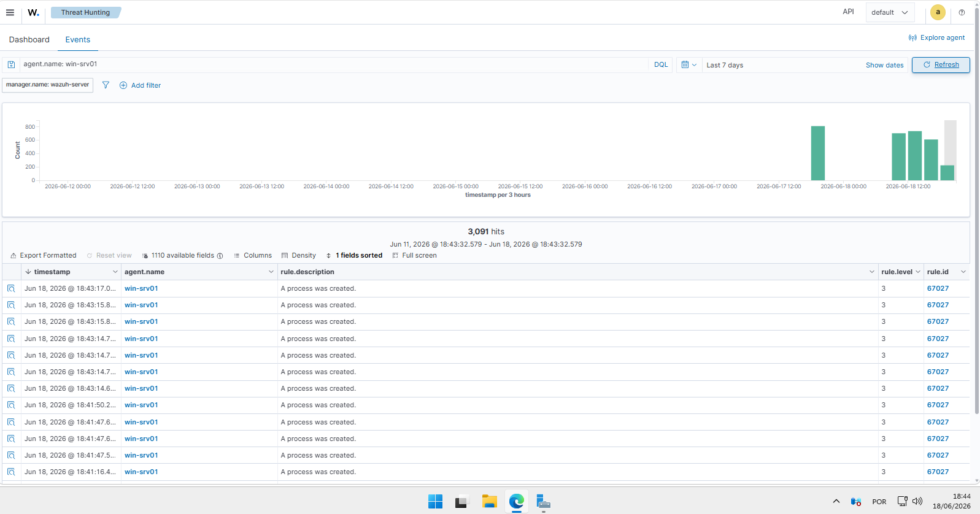Click the Wazuh W. logo
The height and width of the screenshot is (514, 980).
(x=33, y=12)
